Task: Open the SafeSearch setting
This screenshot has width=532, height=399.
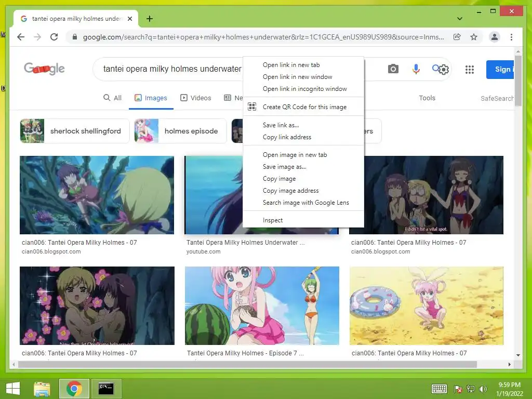Action: point(497,98)
